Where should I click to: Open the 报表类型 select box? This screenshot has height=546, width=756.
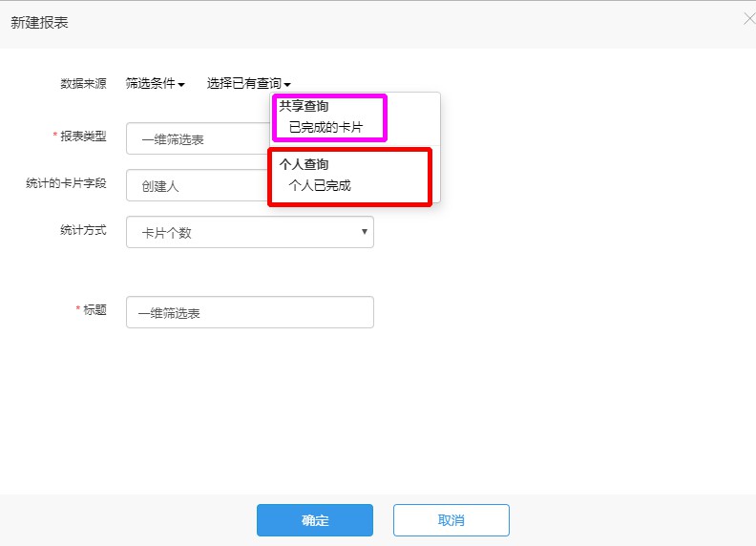199,138
